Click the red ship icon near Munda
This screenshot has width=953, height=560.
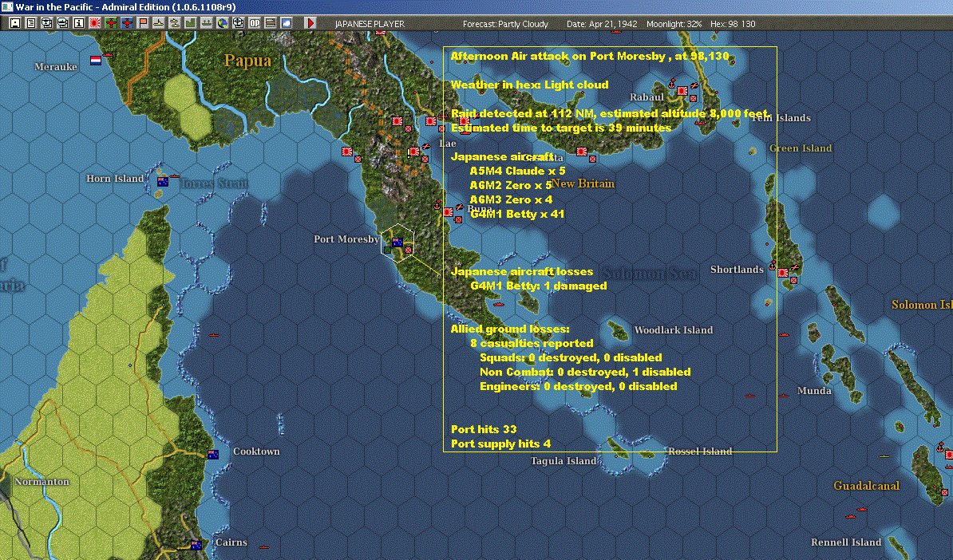[x=784, y=395]
